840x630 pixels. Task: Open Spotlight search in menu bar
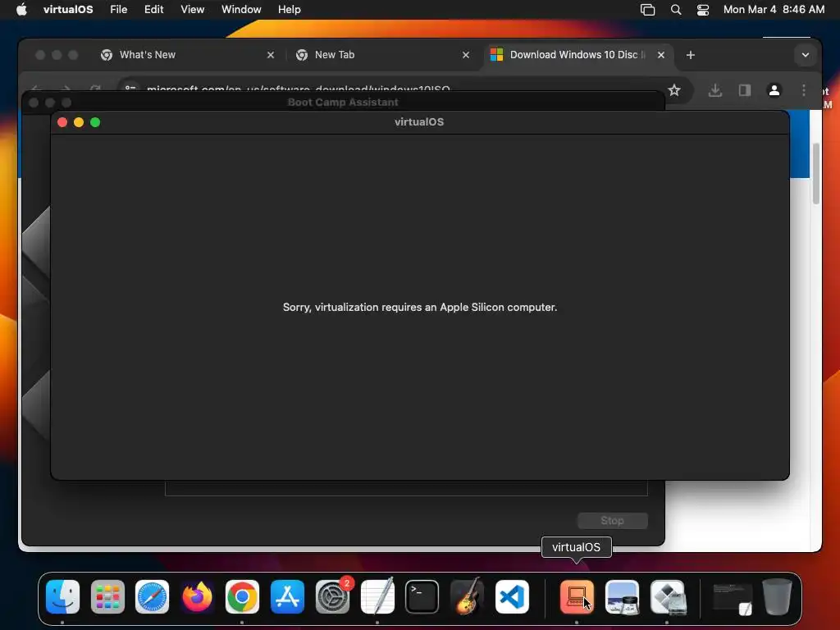(676, 10)
